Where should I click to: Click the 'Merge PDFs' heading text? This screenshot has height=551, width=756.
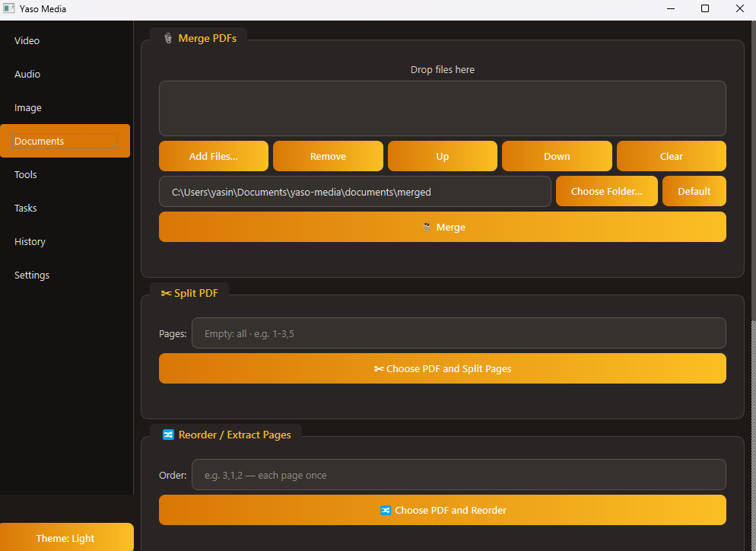208,38
